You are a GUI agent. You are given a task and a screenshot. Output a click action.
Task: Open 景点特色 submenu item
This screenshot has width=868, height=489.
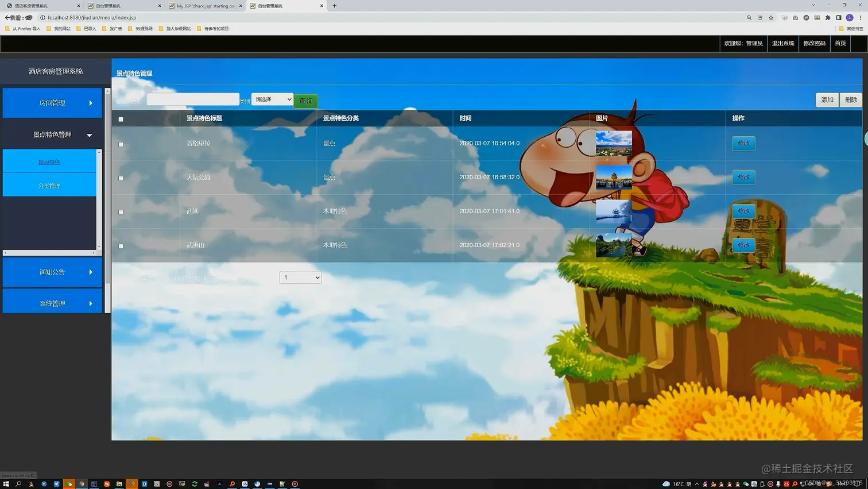coord(49,161)
